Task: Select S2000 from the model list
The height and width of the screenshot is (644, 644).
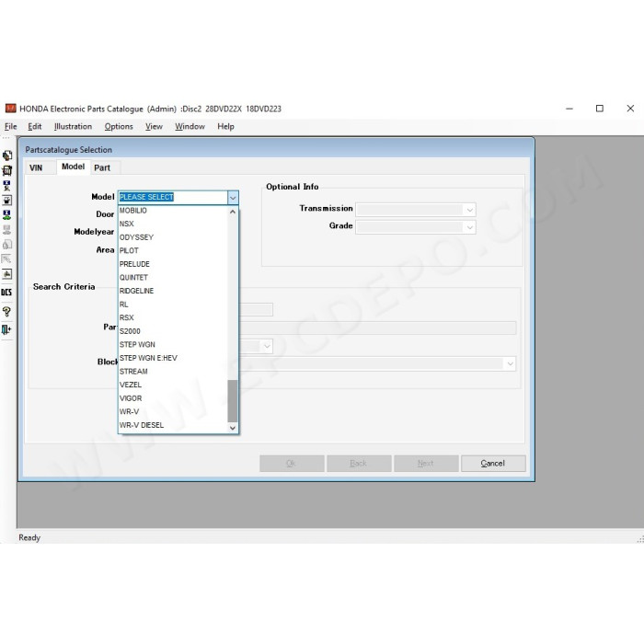Action: 173,331
